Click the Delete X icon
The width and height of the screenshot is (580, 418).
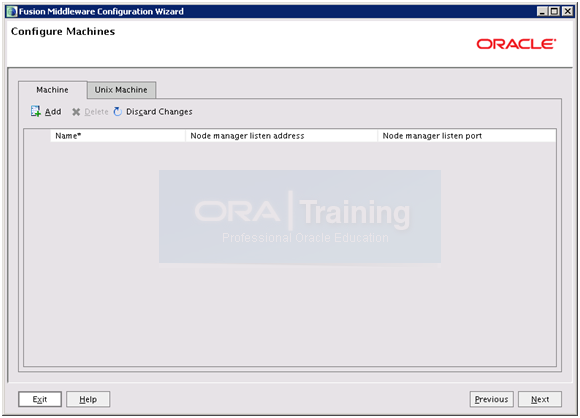[x=76, y=112]
